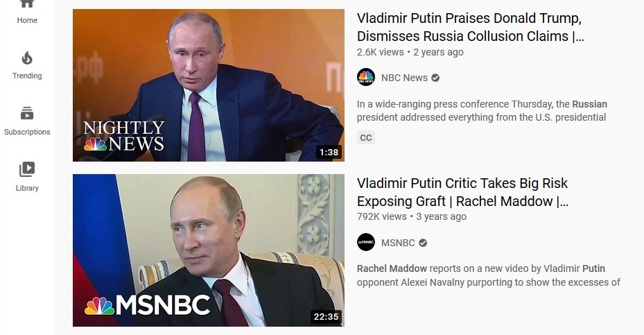Select the Trending label in sidebar

point(27,76)
